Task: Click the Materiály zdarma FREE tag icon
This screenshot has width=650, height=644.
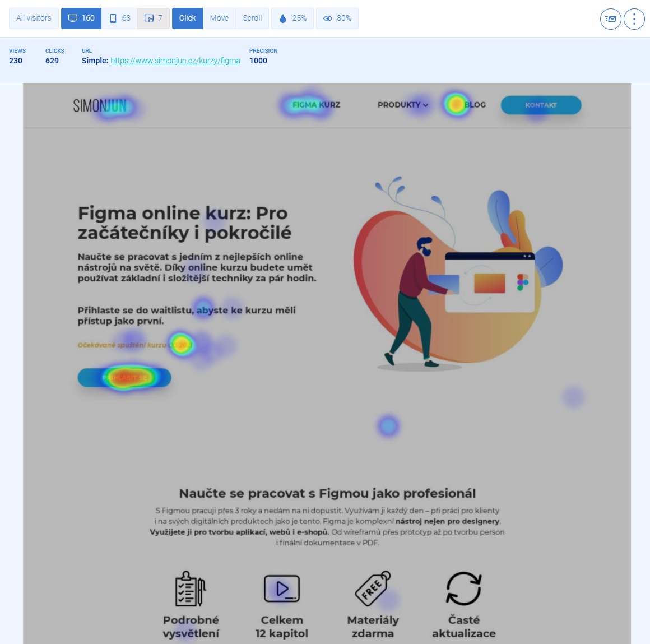Action: click(373, 589)
